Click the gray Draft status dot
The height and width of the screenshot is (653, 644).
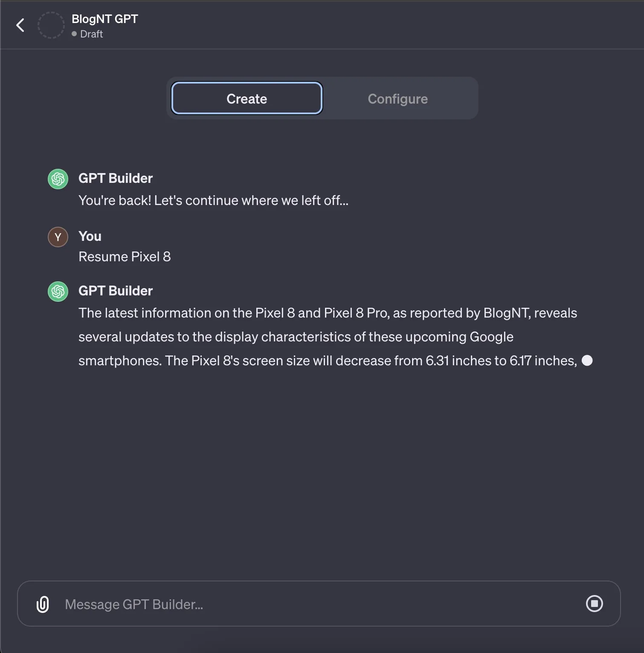(x=74, y=34)
